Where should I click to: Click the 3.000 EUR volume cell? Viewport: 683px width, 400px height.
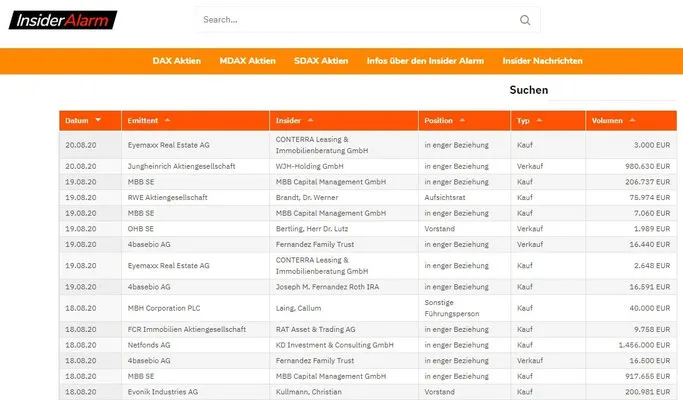[631, 145]
